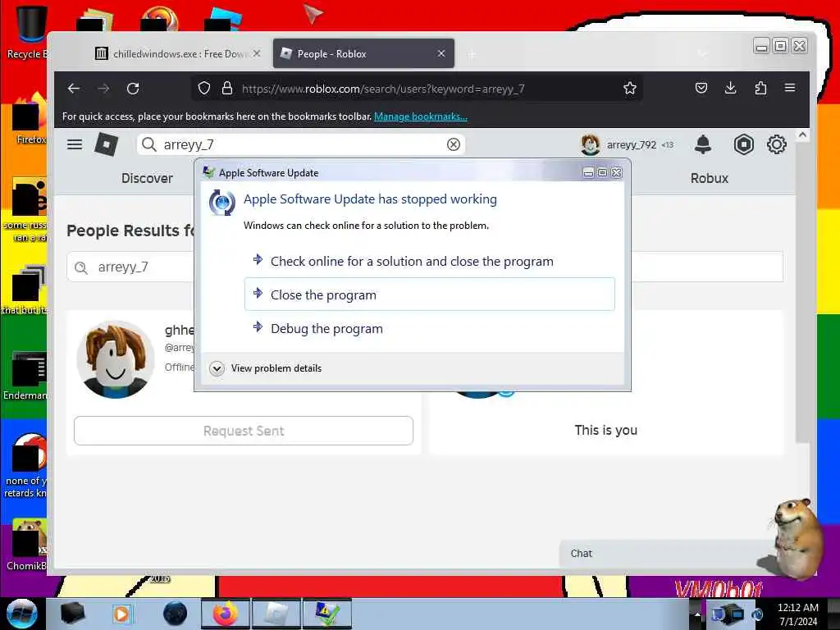Click the blue globe taskbar icon
840x630 pixels.
pyautogui.click(x=176, y=614)
